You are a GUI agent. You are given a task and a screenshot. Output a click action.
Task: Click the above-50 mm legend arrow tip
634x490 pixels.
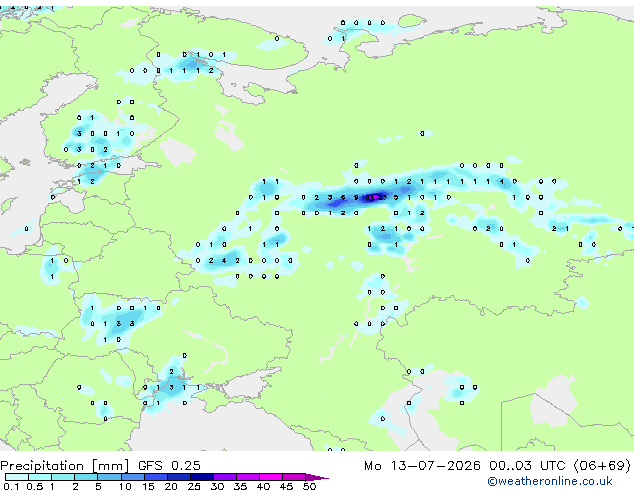pyautogui.click(x=317, y=477)
